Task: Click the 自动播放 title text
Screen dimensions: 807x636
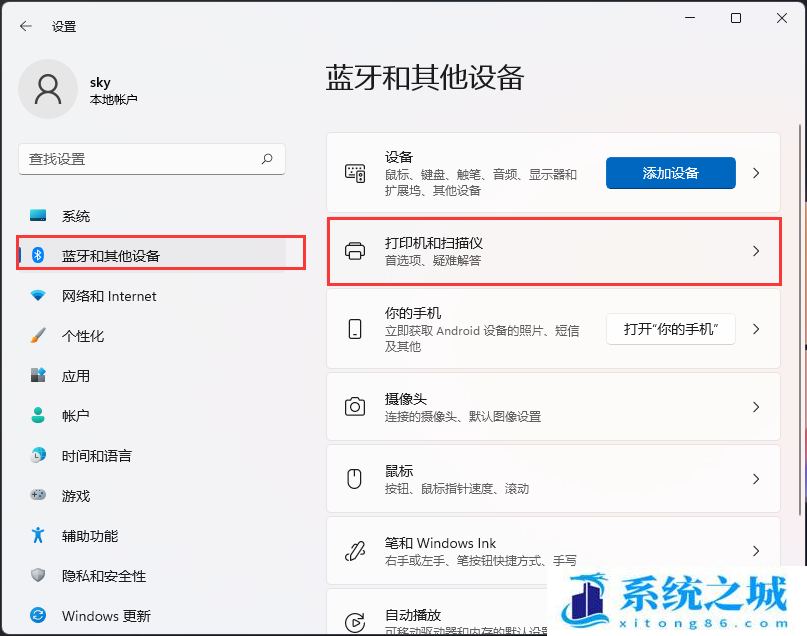Action: pyautogui.click(x=413, y=615)
